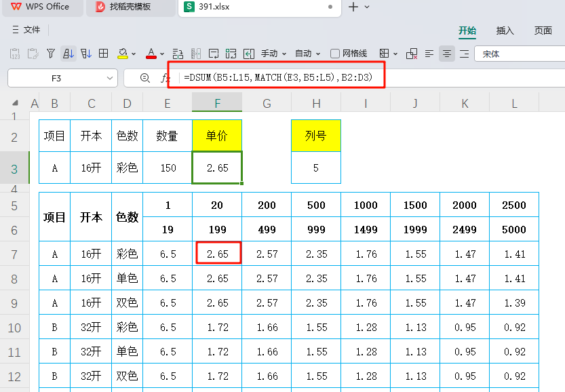Viewport: 565px width, 392px height.
Task: Click cell E3 containing 150
Action: [x=168, y=168]
